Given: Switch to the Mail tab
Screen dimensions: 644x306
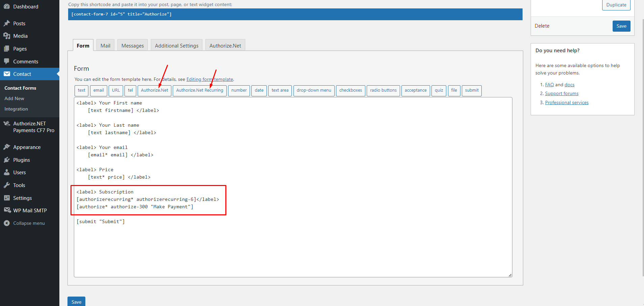Looking at the screenshot, I should pos(105,45).
